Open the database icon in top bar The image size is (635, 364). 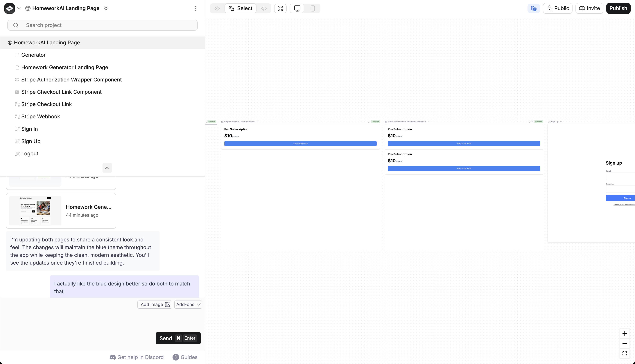533,8
